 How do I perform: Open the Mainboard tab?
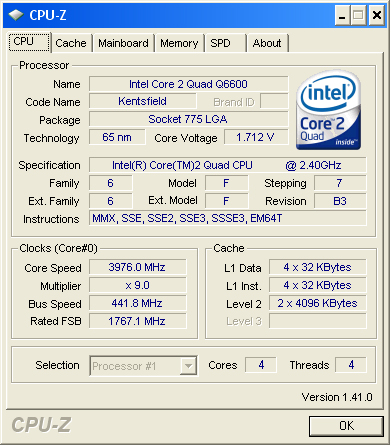[x=123, y=43]
